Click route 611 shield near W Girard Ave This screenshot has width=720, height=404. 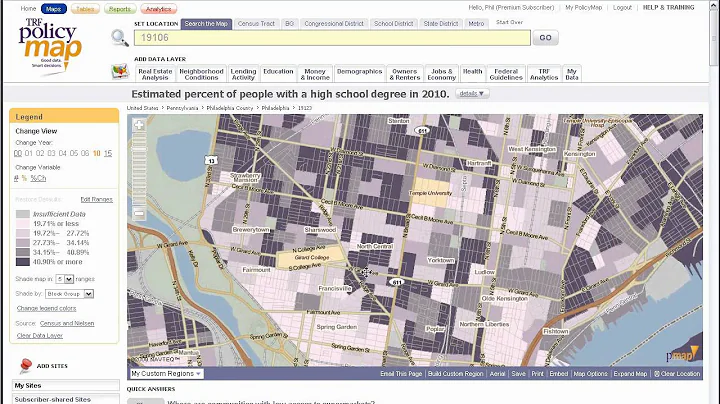[396, 282]
